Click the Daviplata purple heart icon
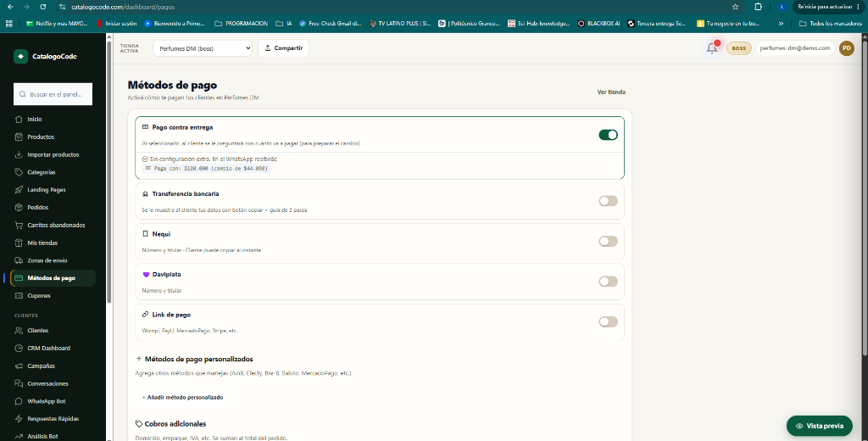 click(146, 274)
